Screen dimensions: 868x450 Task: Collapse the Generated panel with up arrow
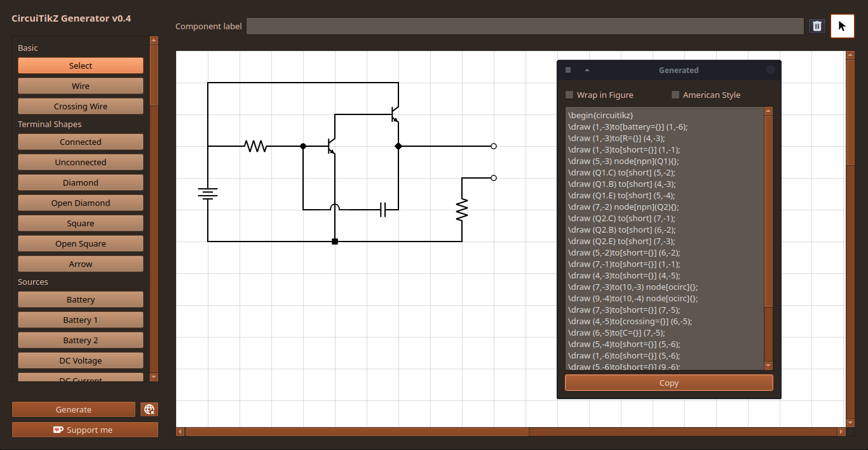pos(587,70)
